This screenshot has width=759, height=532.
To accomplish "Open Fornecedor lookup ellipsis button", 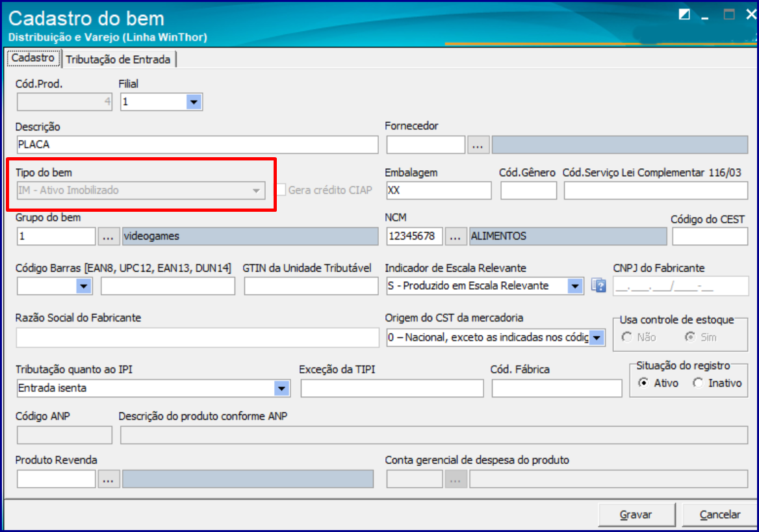I will tap(478, 145).
